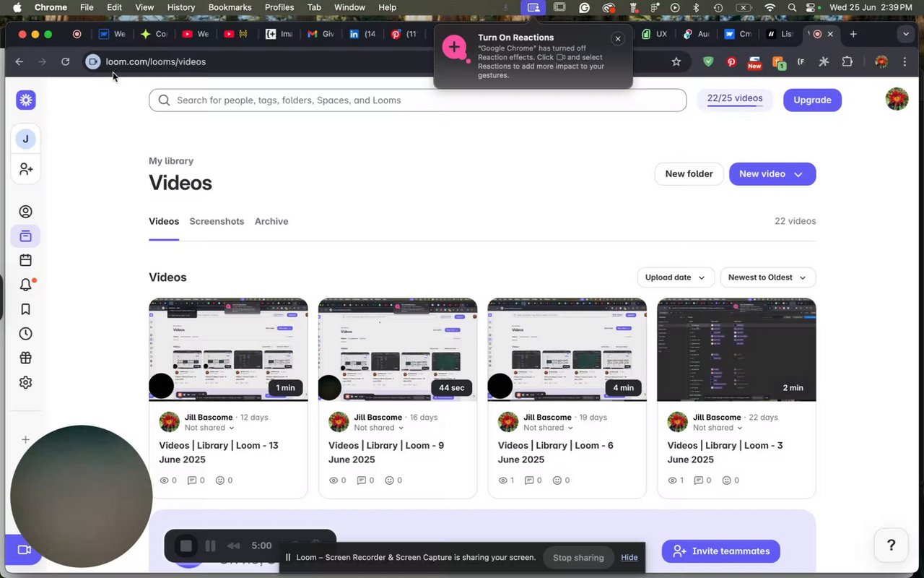Open the Newest to Oldest dropdown
The width and height of the screenshot is (924, 578).
click(767, 277)
